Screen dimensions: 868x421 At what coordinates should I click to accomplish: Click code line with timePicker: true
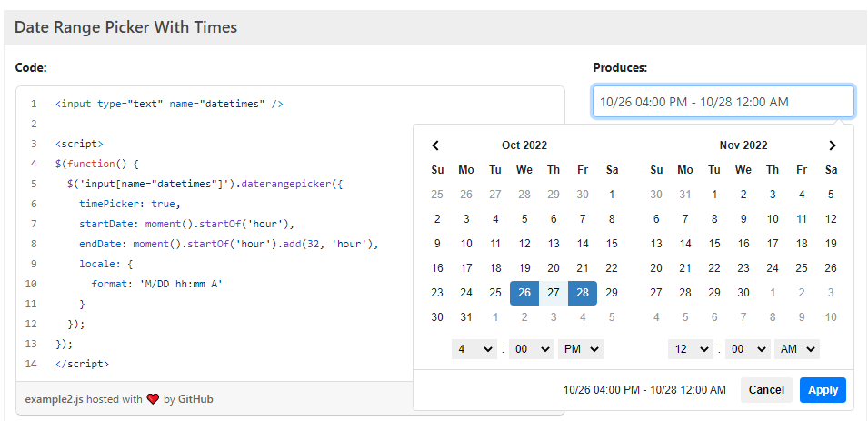click(x=130, y=204)
